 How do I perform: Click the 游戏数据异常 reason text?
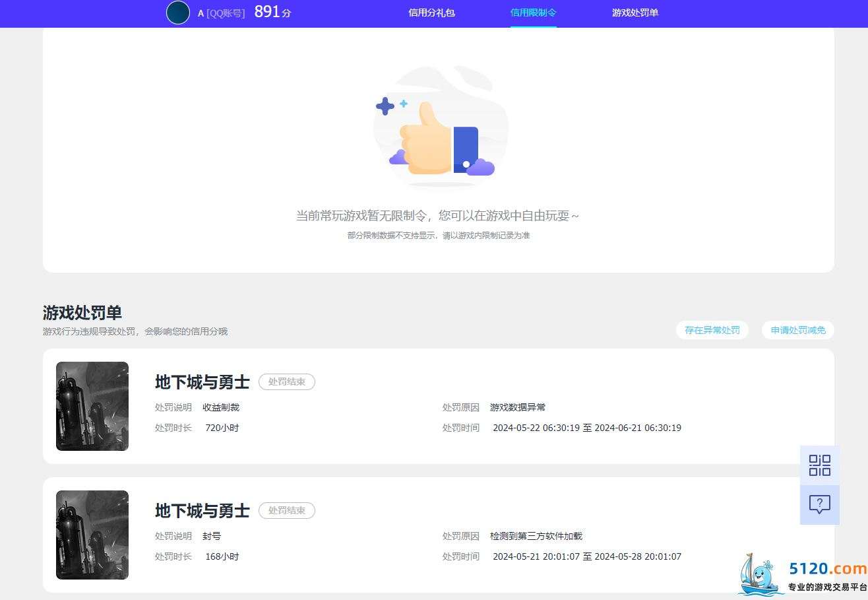[518, 407]
